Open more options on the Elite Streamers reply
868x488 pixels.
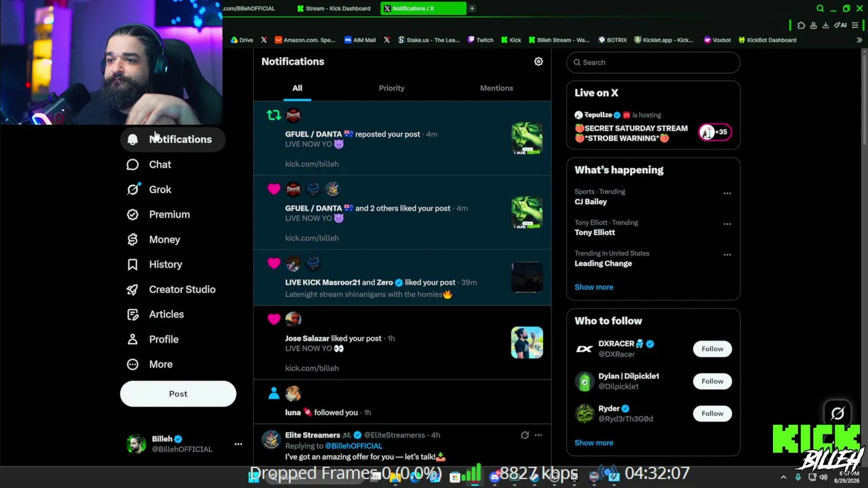pos(538,435)
